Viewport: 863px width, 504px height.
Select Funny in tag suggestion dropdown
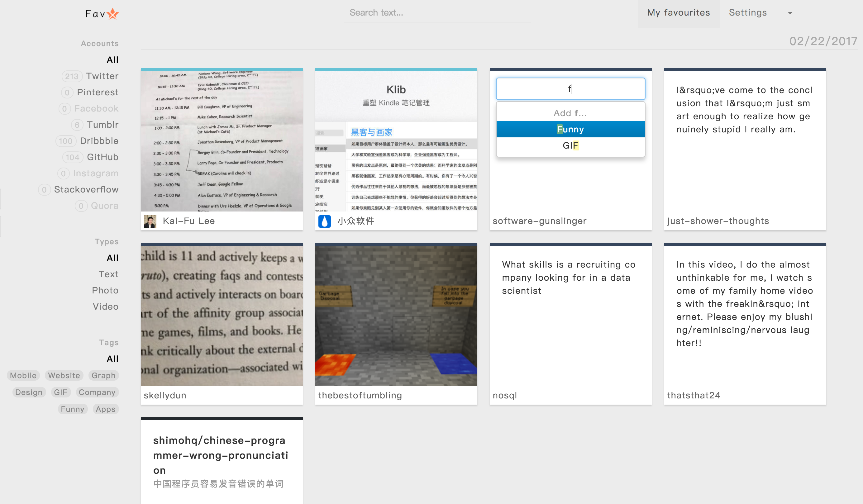pos(570,129)
